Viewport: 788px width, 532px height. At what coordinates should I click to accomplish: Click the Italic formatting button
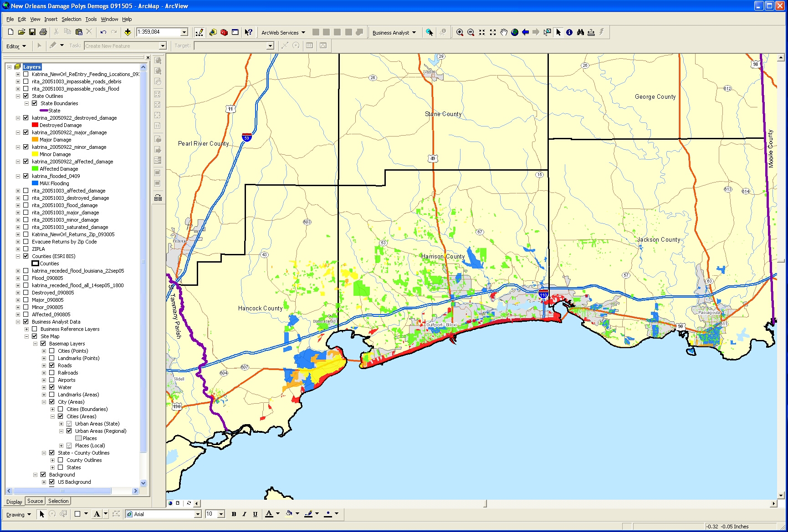pyautogui.click(x=244, y=514)
